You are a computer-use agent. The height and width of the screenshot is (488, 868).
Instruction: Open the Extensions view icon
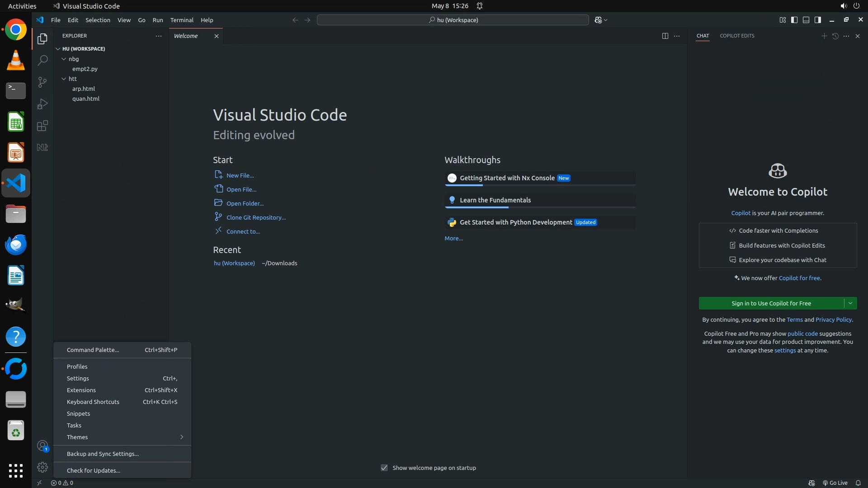42,126
